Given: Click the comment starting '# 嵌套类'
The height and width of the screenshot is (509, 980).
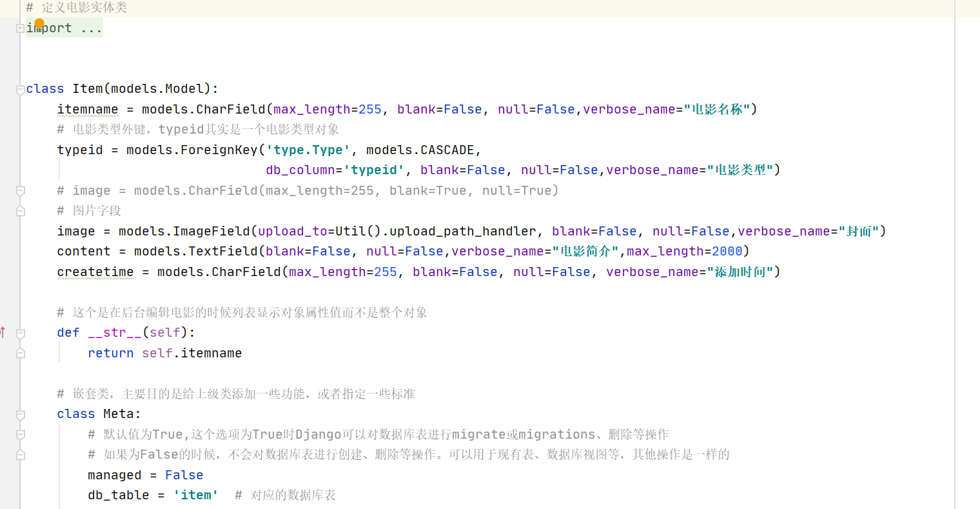Looking at the screenshot, I should (236, 394).
